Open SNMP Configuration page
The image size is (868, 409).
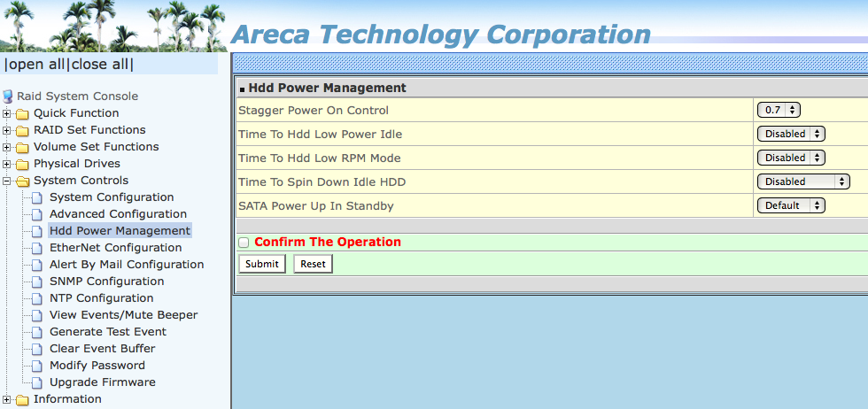point(107,282)
